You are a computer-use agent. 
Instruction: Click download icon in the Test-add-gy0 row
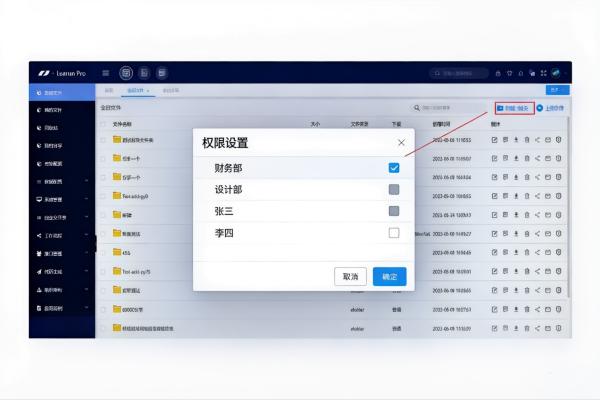516,196
